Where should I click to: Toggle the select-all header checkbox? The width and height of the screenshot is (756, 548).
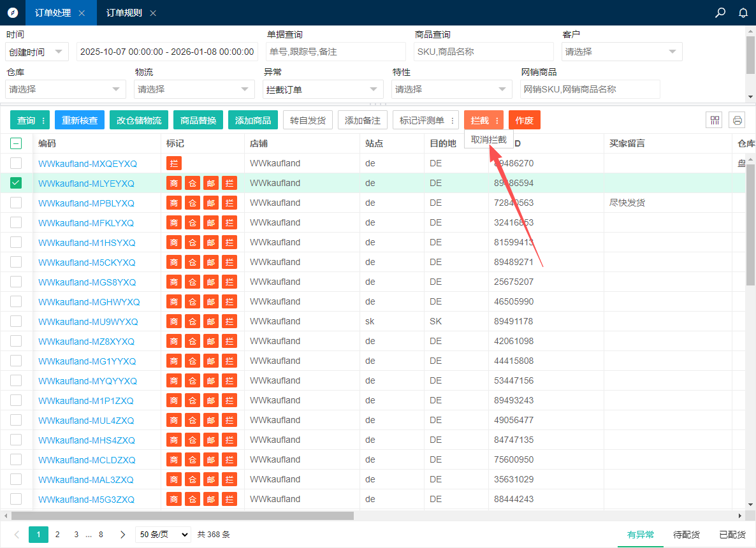[16, 144]
